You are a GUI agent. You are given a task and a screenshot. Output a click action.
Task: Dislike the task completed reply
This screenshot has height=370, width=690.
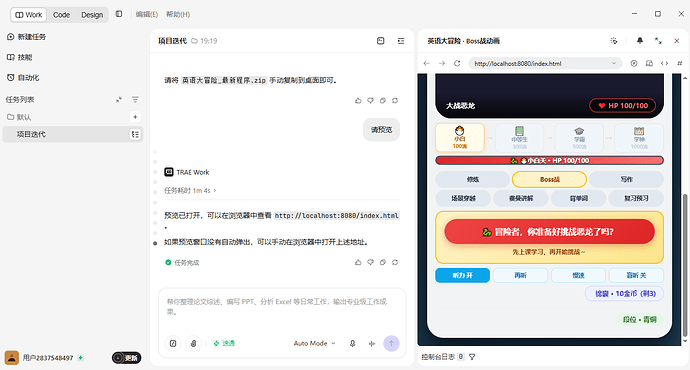coord(371,262)
